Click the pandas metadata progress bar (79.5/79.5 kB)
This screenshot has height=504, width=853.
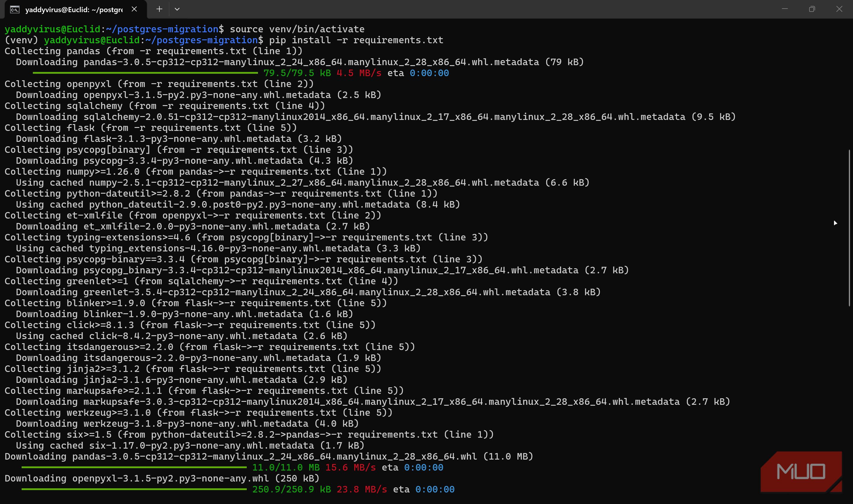point(145,73)
